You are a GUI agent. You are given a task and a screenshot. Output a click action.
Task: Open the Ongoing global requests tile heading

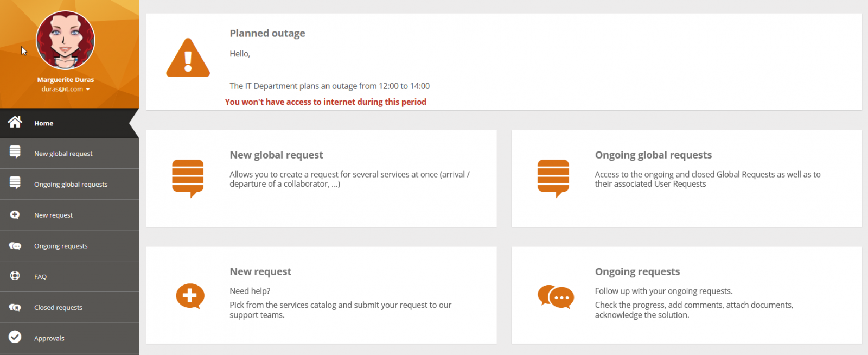(x=653, y=155)
